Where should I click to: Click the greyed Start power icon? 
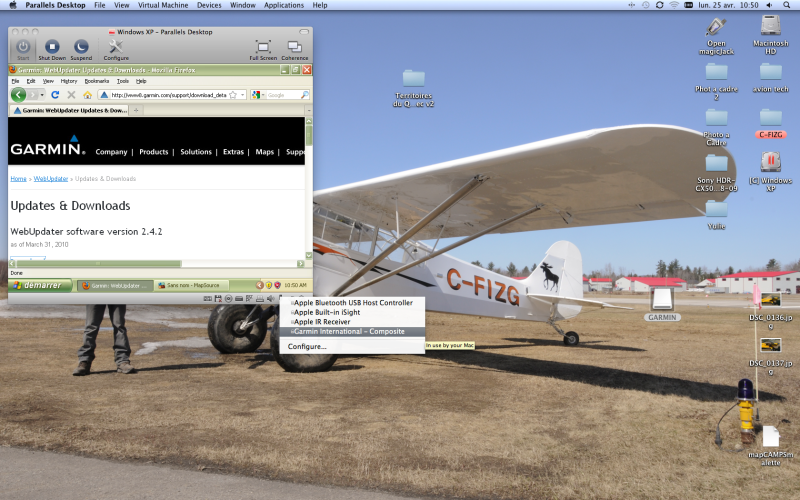23,47
